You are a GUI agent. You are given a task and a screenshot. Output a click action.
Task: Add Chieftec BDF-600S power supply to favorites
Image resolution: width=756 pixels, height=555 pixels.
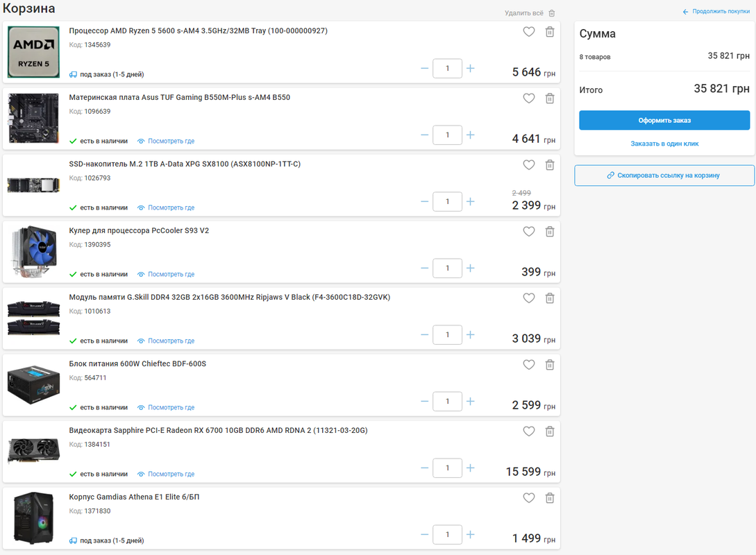point(529,365)
